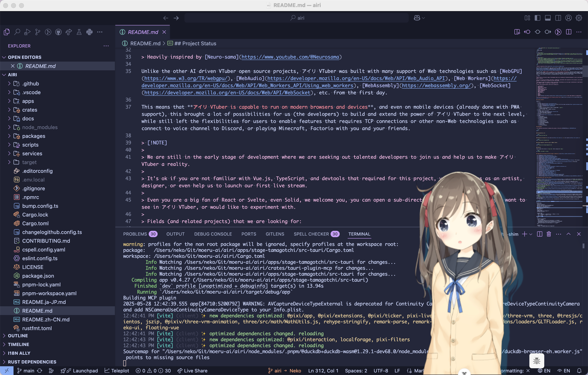Open the Customize Layout icon

[527, 18]
